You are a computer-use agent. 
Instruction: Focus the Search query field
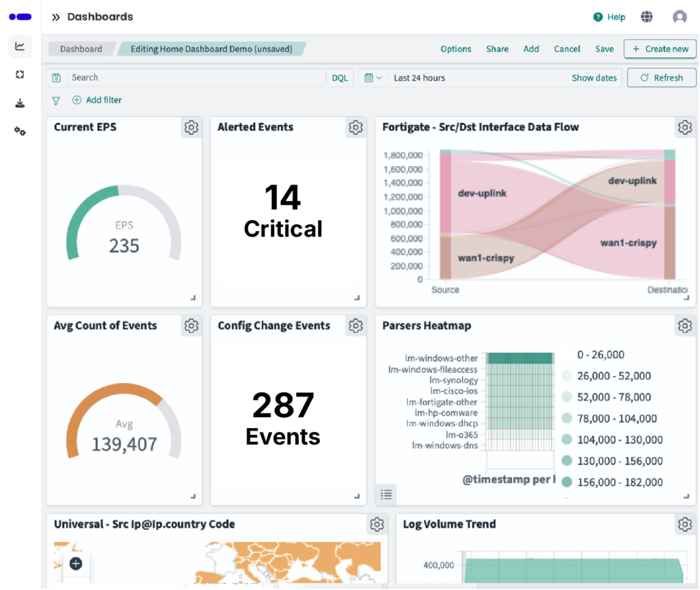pos(196,78)
